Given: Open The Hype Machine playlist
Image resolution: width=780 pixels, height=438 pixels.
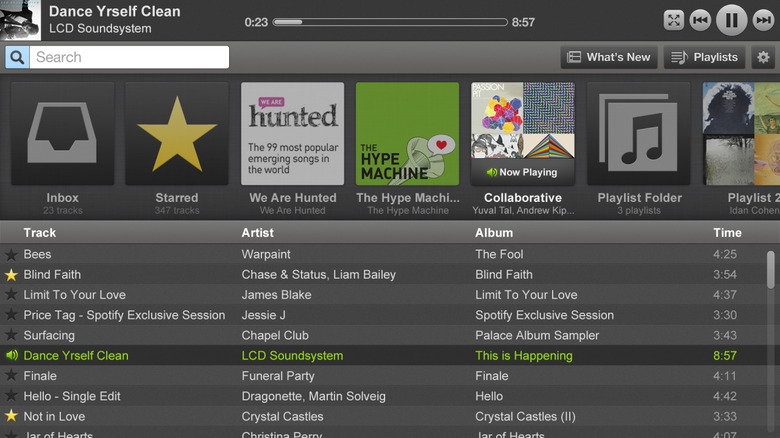Looking at the screenshot, I should (407, 133).
